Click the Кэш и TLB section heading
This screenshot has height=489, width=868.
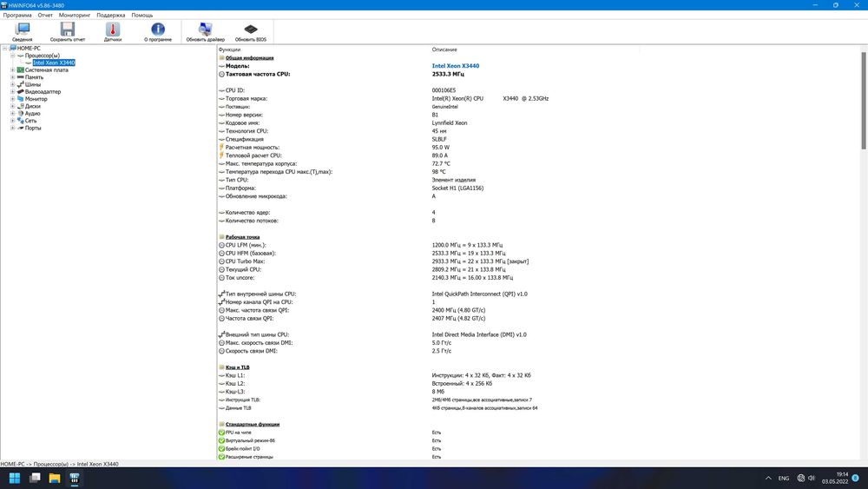(238, 367)
